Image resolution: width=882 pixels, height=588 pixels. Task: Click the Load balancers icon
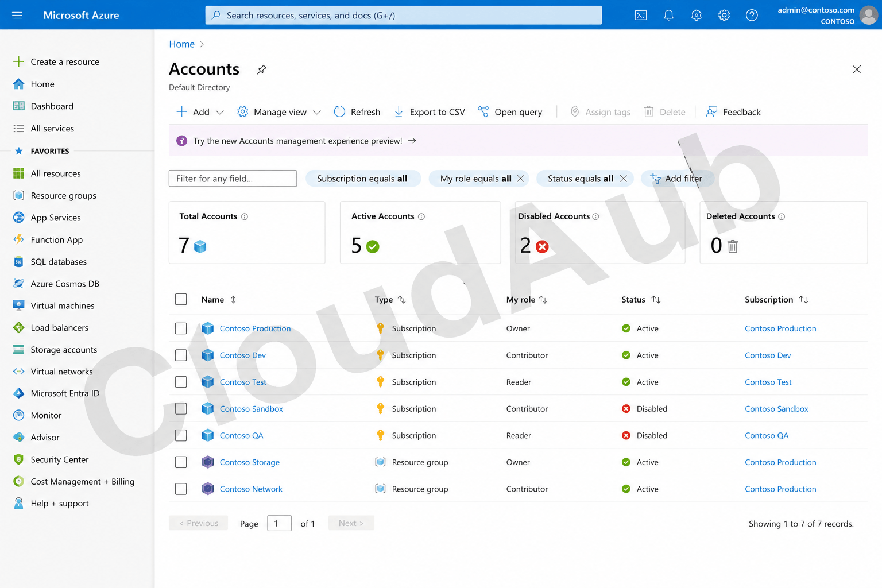(x=18, y=328)
